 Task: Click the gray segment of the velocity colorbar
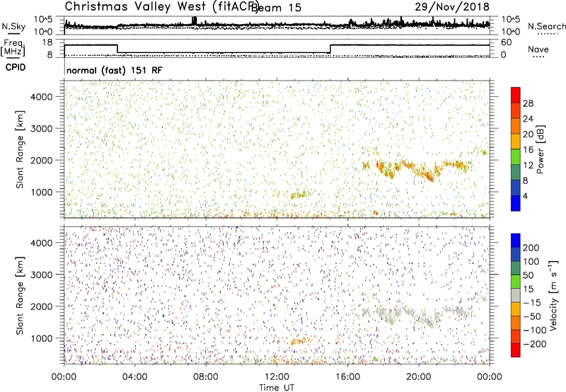516,296
